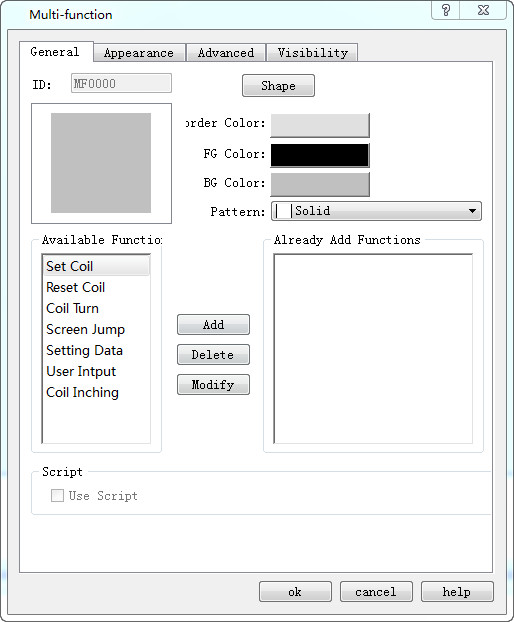
Task: Pick the Border Color swatch
Action: coord(320,125)
